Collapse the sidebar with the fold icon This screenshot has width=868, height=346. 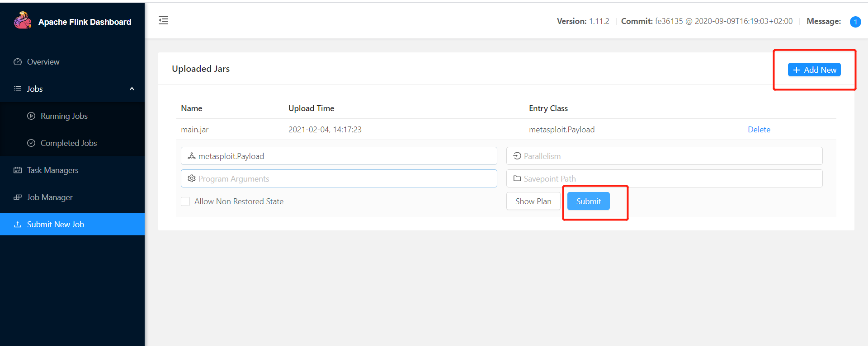coord(163,20)
